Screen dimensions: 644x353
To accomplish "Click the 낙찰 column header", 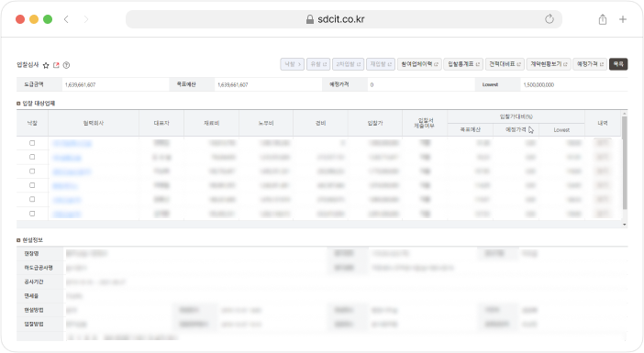I will [x=32, y=123].
